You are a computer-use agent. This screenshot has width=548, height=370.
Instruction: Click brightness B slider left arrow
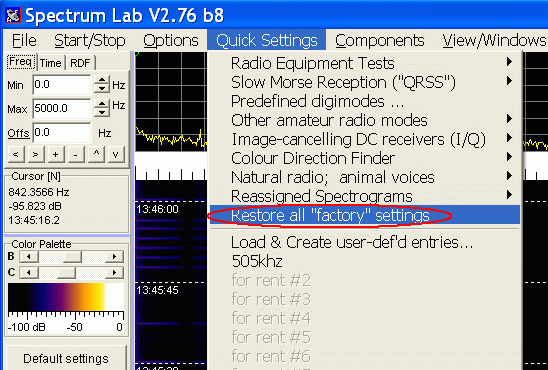point(29,257)
